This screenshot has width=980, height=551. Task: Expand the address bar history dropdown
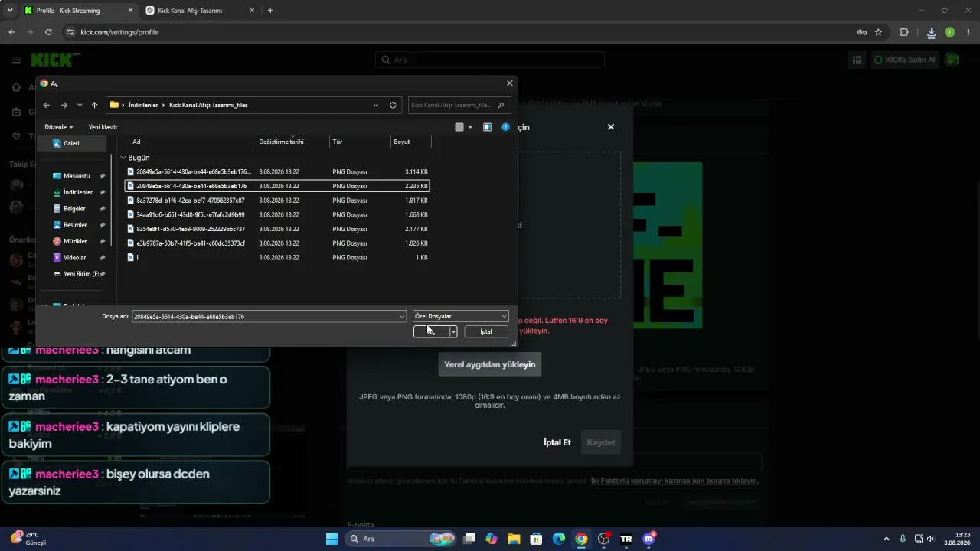tap(375, 105)
